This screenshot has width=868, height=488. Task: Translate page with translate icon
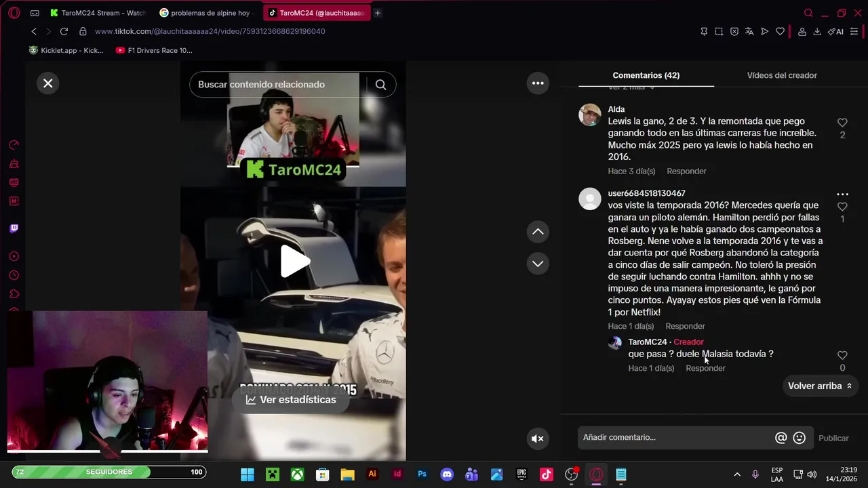pos(749,31)
